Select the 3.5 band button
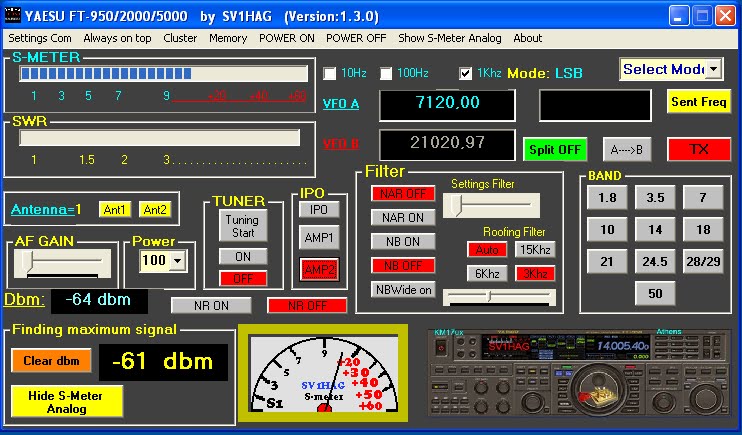This screenshot has width=742, height=435. coord(655,197)
